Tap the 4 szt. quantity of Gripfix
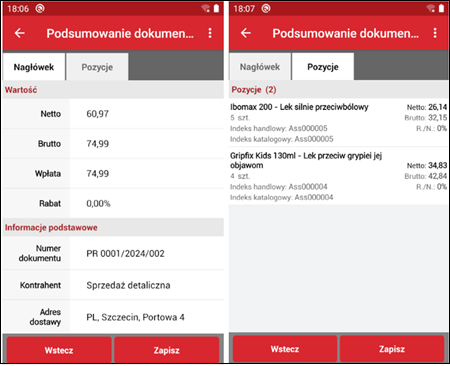 coord(240,176)
